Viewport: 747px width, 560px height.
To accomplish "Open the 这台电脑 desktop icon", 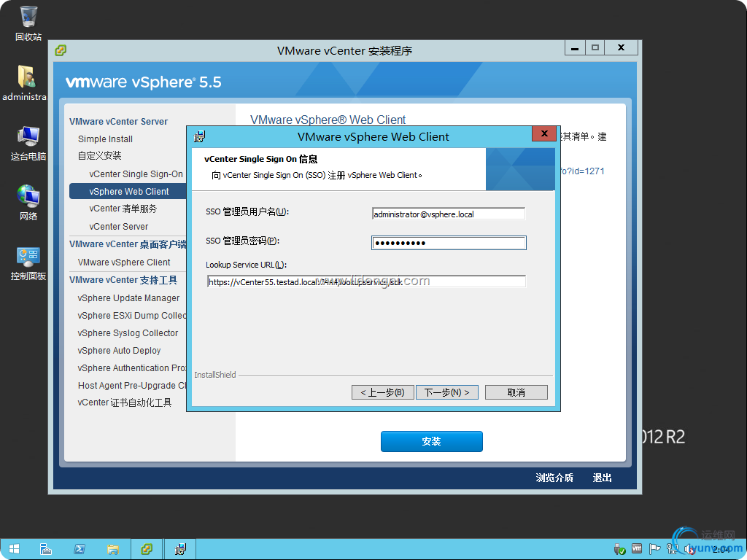I will click(28, 143).
